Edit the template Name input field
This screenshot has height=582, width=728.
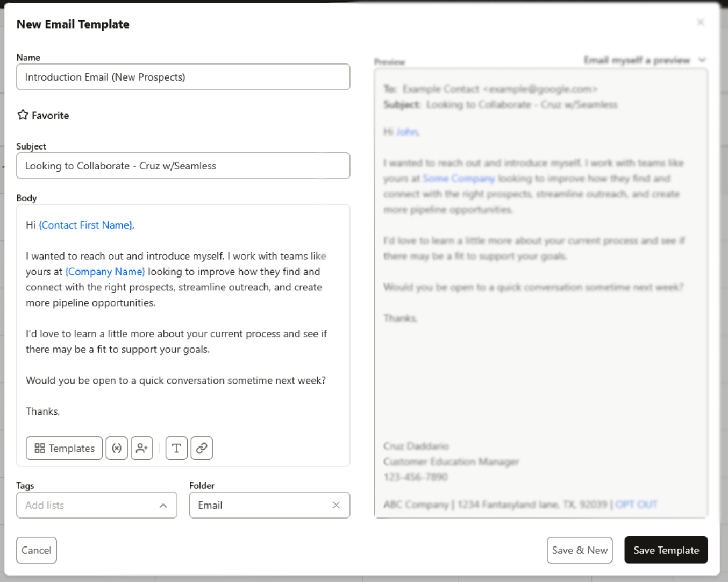click(183, 77)
